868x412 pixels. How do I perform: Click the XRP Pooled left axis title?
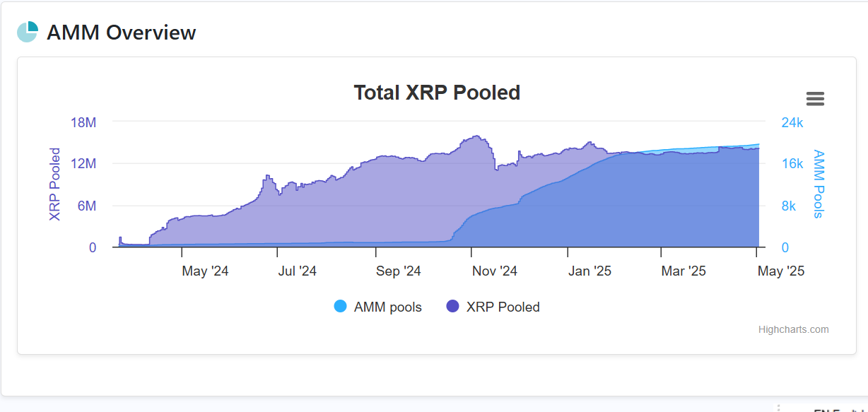pos(54,184)
